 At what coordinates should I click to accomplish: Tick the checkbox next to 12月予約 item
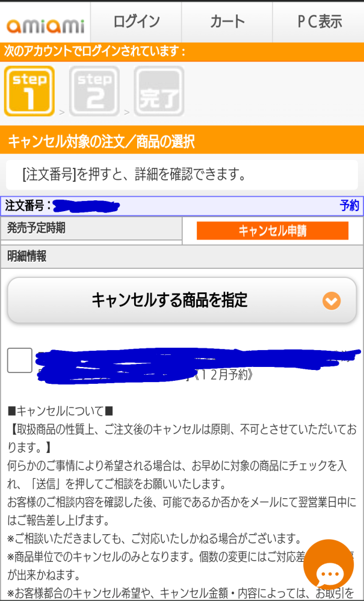(x=19, y=360)
